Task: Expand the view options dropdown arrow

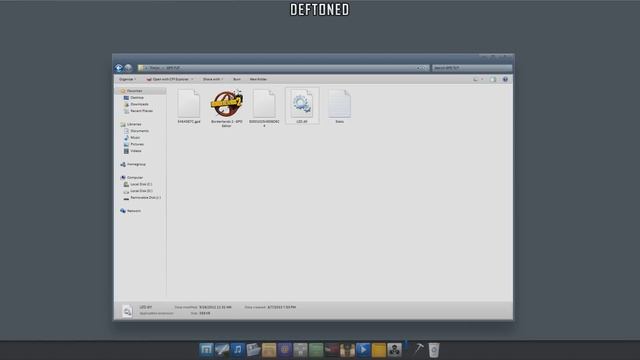Action: coord(482,79)
